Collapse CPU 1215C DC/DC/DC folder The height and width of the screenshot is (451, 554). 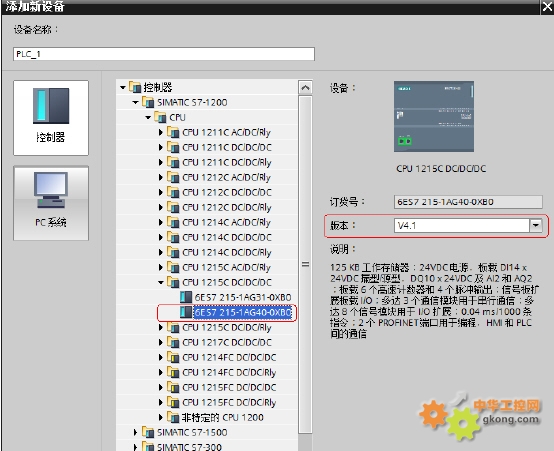(x=161, y=282)
